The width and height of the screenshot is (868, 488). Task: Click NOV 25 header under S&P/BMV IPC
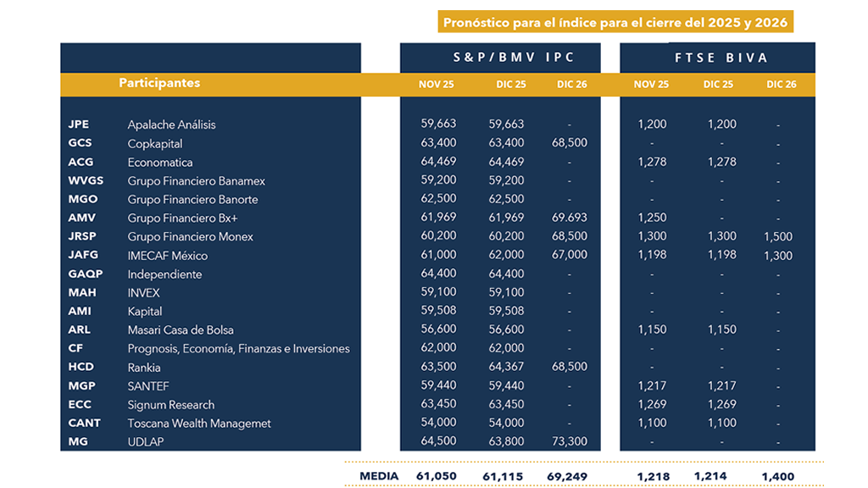point(437,85)
